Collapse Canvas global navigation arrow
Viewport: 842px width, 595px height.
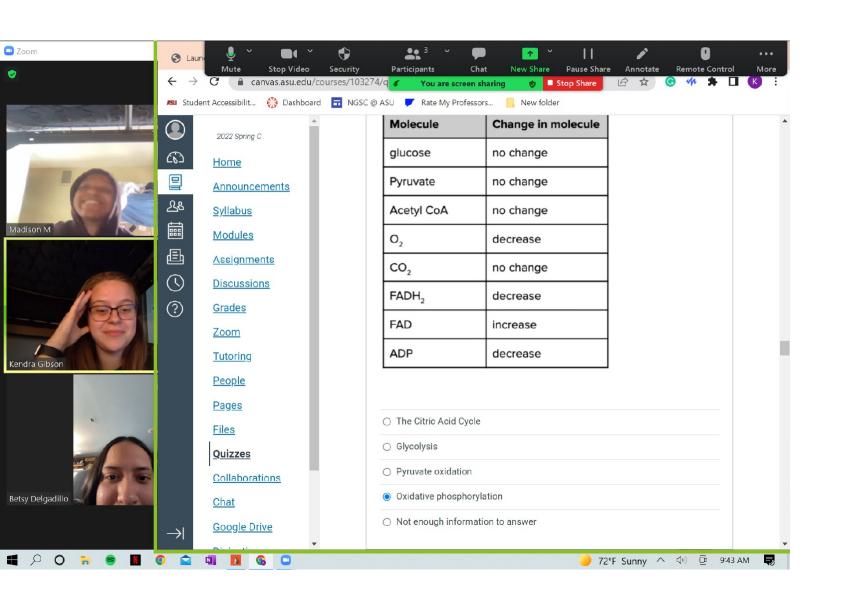175,533
